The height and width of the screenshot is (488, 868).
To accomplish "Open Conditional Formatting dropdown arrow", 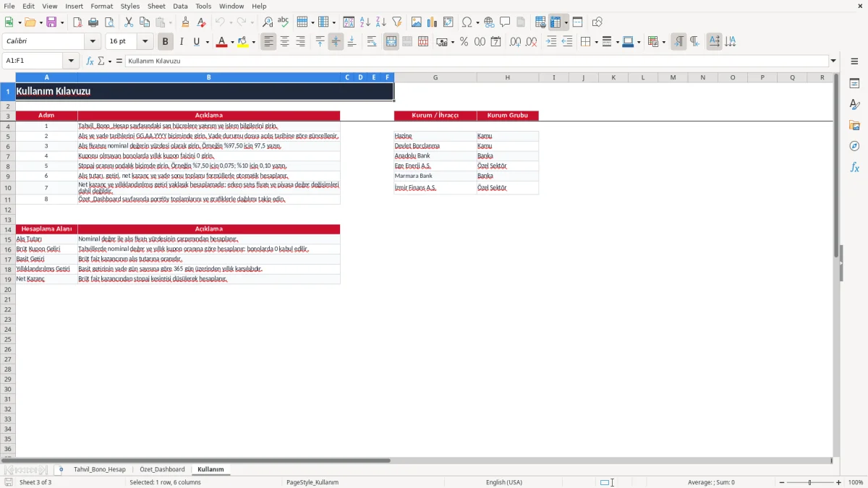I will coord(663,42).
